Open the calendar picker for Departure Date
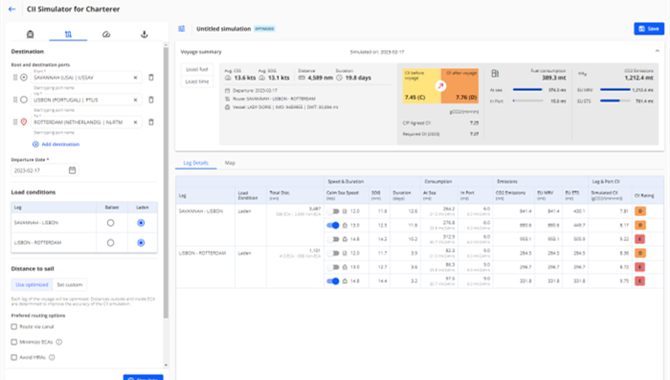 [72, 170]
